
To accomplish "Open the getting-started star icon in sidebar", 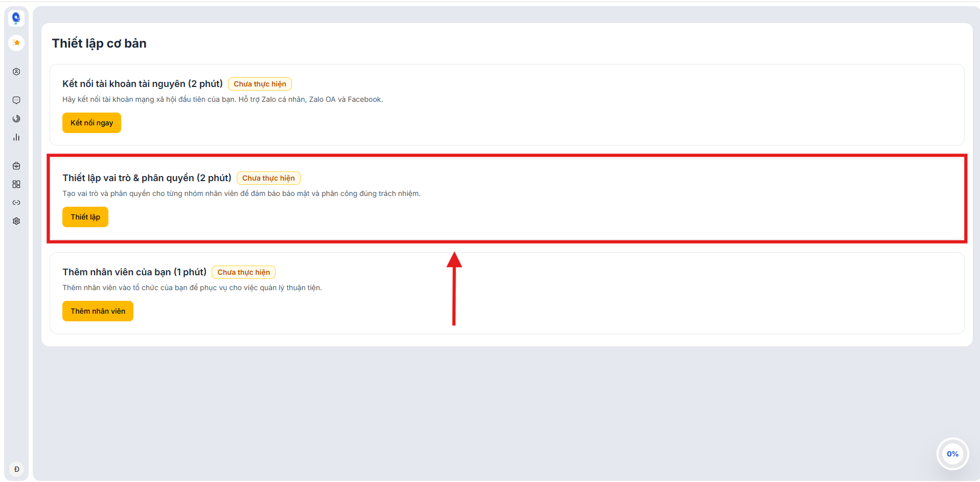I will click(16, 43).
